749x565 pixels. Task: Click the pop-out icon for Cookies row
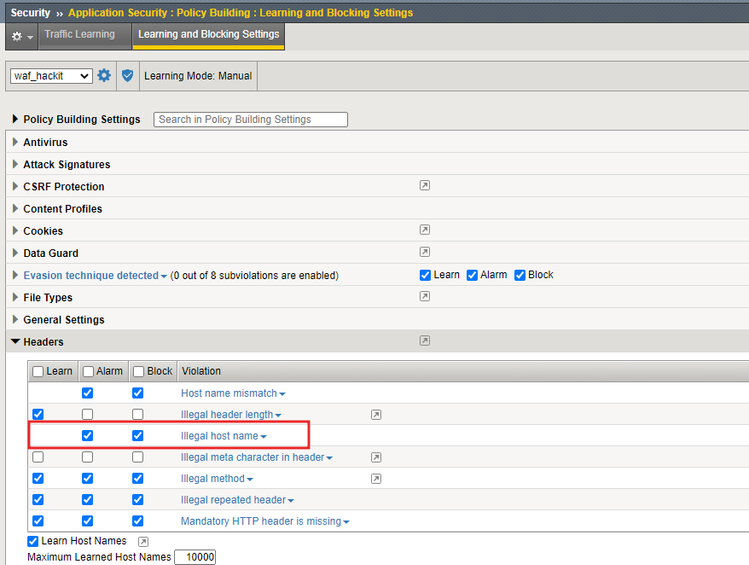pos(425,230)
